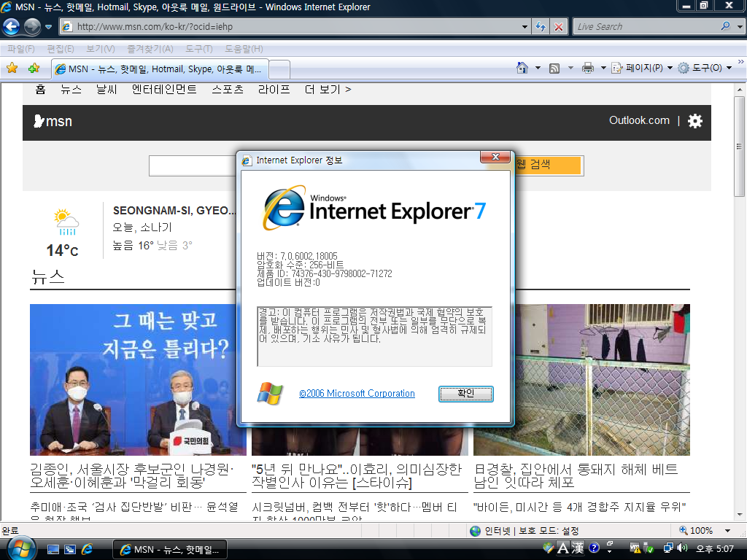
Task: Click the scrollbar down arrow
Action: (x=739, y=515)
